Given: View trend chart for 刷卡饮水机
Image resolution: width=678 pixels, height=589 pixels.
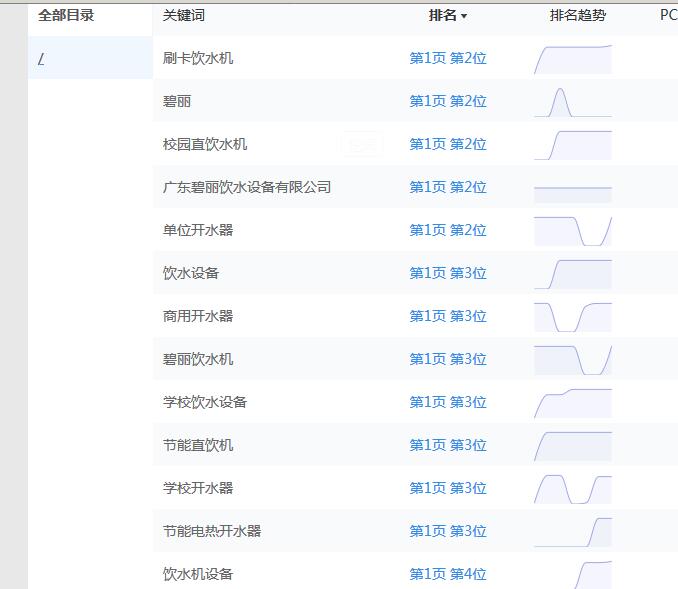Looking at the screenshot, I should [573, 60].
